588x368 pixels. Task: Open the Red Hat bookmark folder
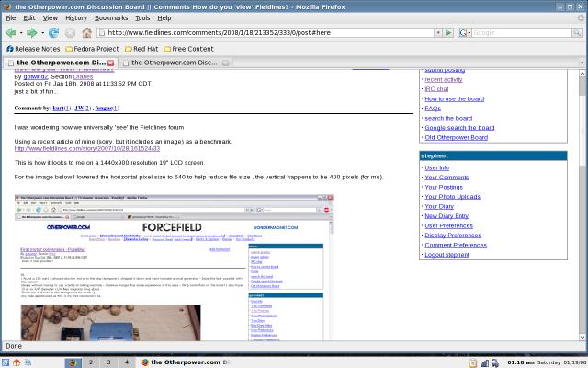coord(141,49)
